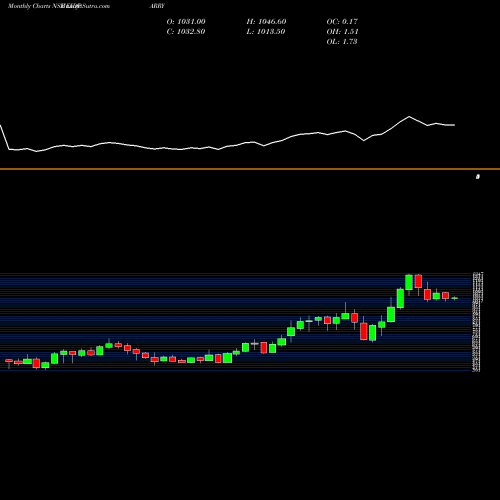Image resolution: width=500 pixels, height=500 pixels.
Task: Click the 'OL: 1.73' reading
Action: coord(342,42)
